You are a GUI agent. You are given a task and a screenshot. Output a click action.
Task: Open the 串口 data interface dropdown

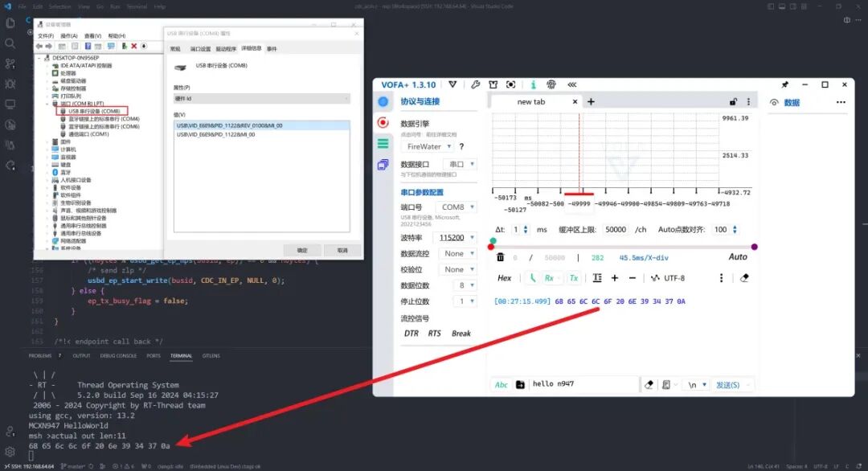460,165
